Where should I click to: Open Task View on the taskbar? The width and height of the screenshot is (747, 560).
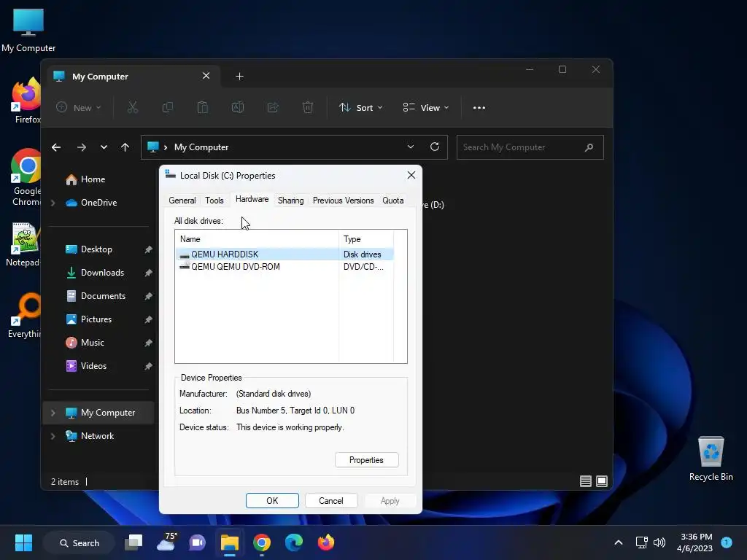133,542
